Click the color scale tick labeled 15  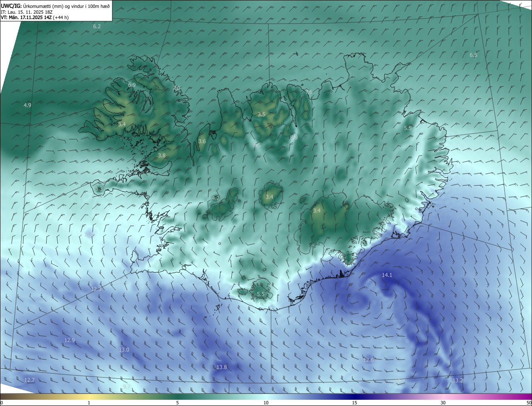pyautogui.click(x=355, y=403)
